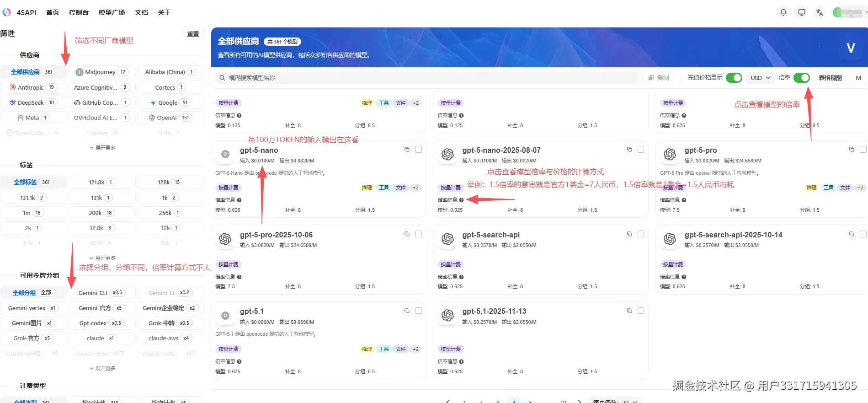Image resolution: width=868 pixels, height=403 pixels.
Task: Expand 展开更多 under 供应商
Action: coord(102,148)
